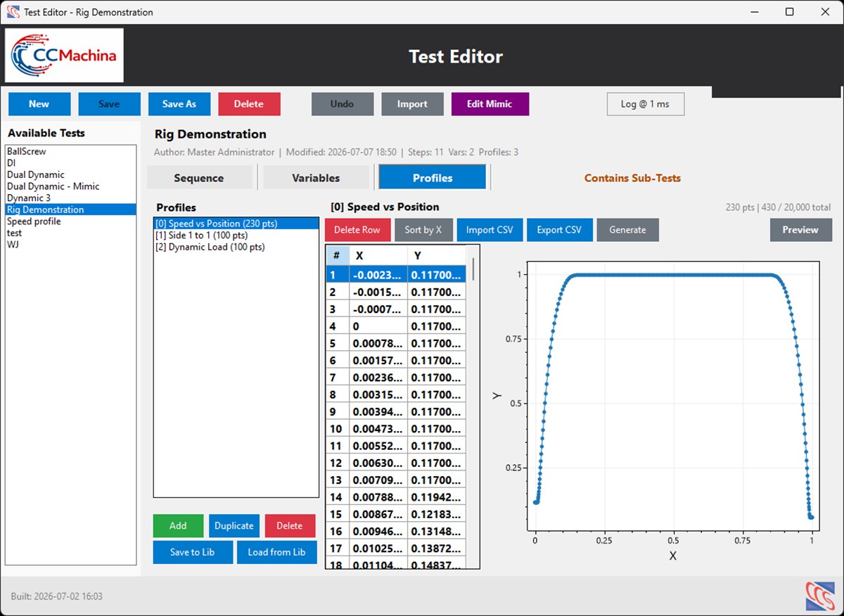
Task: Open Edit Mimic
Action: 490,104
